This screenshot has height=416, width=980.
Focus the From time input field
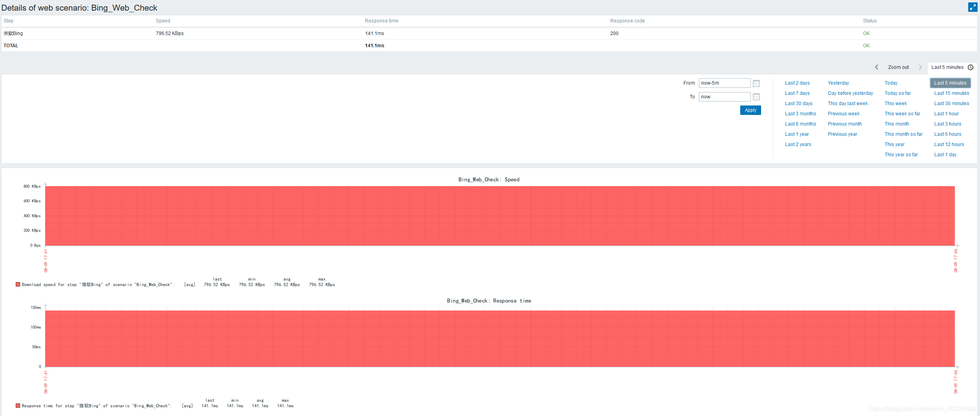[724, 83]
